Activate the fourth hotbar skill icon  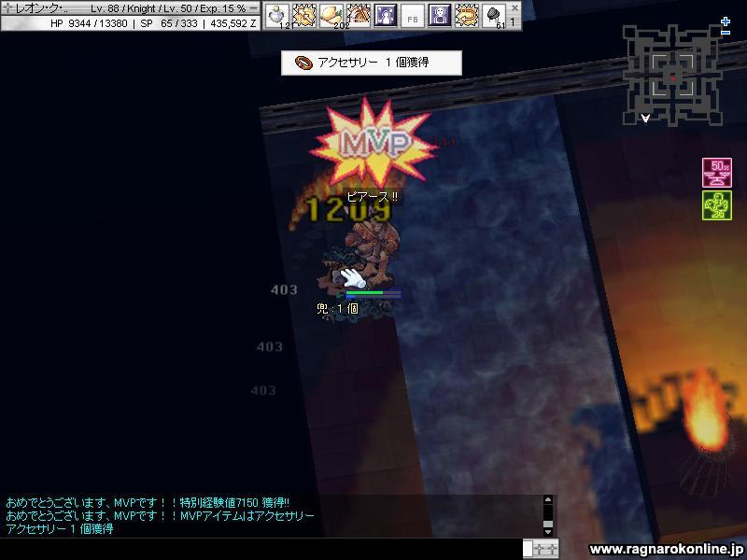(x=359, y=16)
